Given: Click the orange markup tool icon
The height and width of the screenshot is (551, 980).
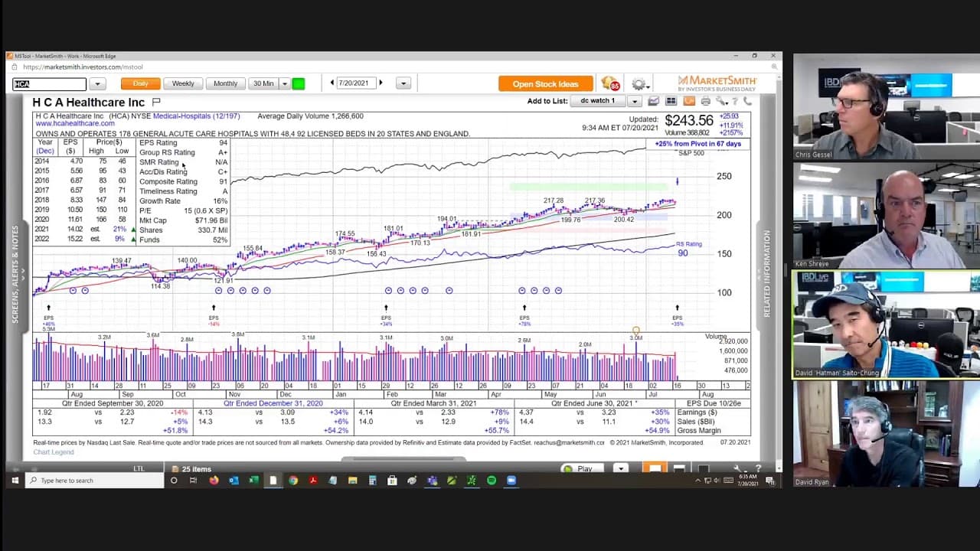Looking at the screenshot, I should click(x=688, y=101).
